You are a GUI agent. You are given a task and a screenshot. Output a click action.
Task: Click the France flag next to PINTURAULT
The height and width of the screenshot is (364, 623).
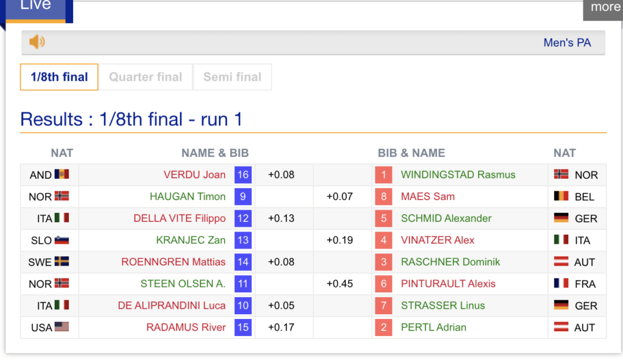pyautogui.click(x=561, y=284)
